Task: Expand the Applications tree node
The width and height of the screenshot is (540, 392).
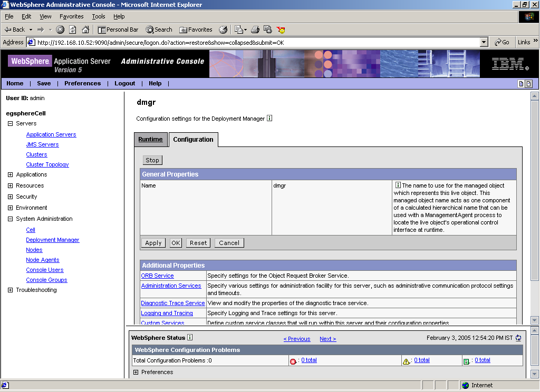Action: click(x=11, y=175)
